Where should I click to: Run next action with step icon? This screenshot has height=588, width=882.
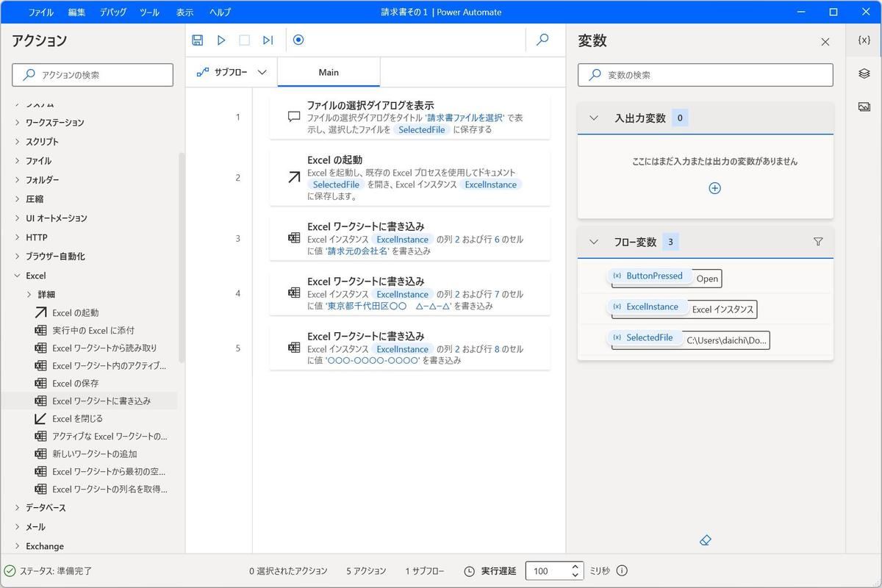pyautogui.click(x=268, y=40)
